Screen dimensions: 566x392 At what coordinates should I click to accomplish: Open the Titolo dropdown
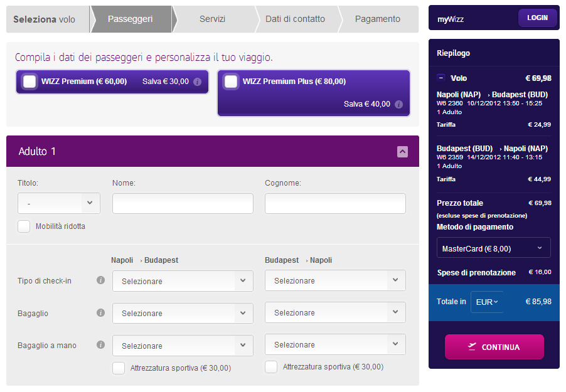click(59, 203)
